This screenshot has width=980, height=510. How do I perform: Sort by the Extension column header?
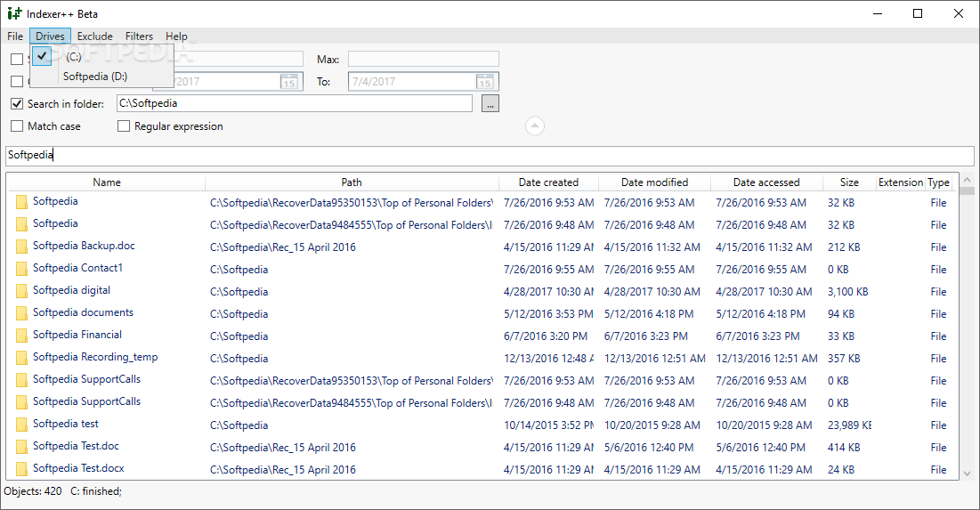tap(901, 182)
